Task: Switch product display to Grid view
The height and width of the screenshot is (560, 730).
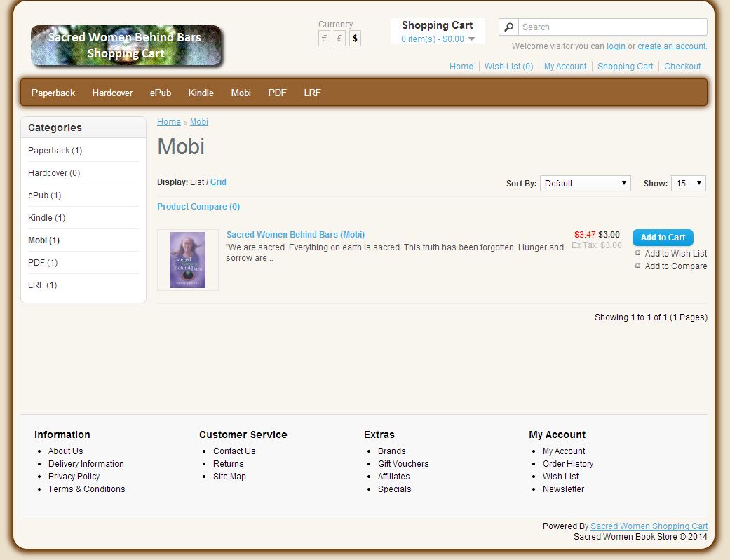Action: 218,182
